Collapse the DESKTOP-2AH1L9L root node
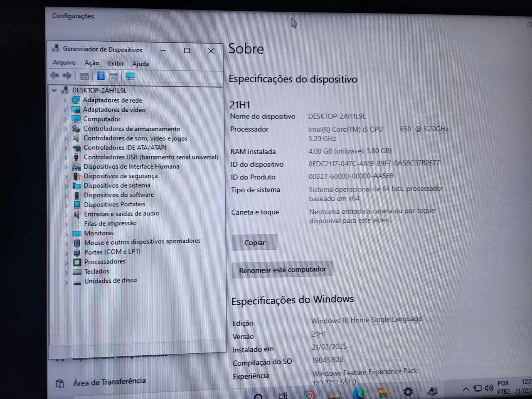Screen dimensions: 532x399 [x=54, y=90]
